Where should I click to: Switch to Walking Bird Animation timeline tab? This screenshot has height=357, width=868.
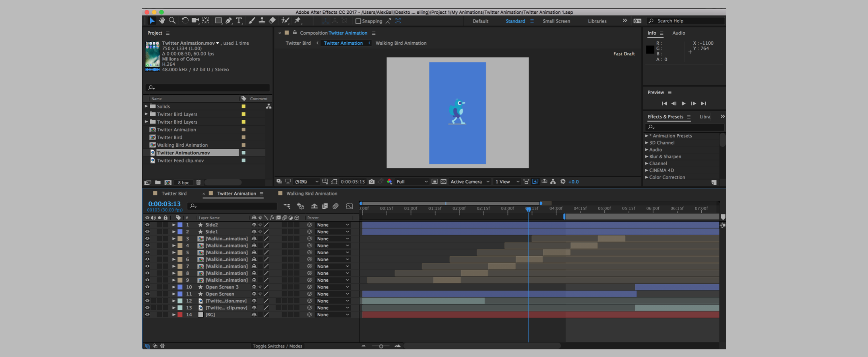(312, 193)
